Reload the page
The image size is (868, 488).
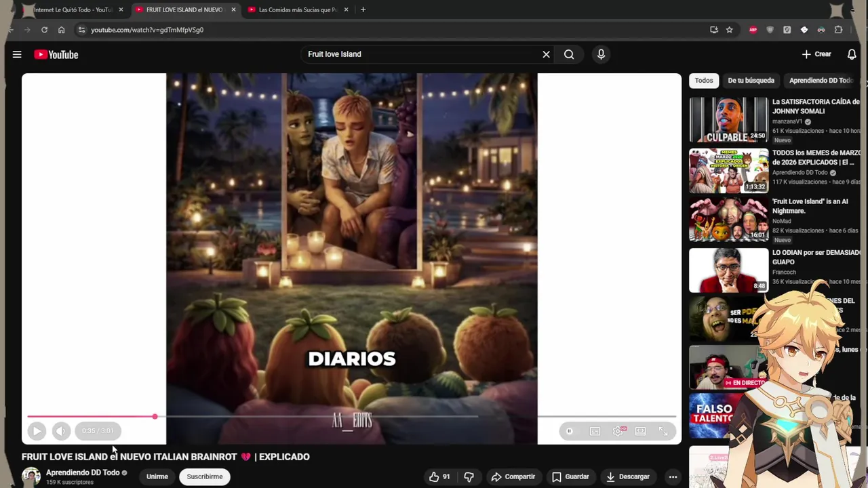[44, 30]
